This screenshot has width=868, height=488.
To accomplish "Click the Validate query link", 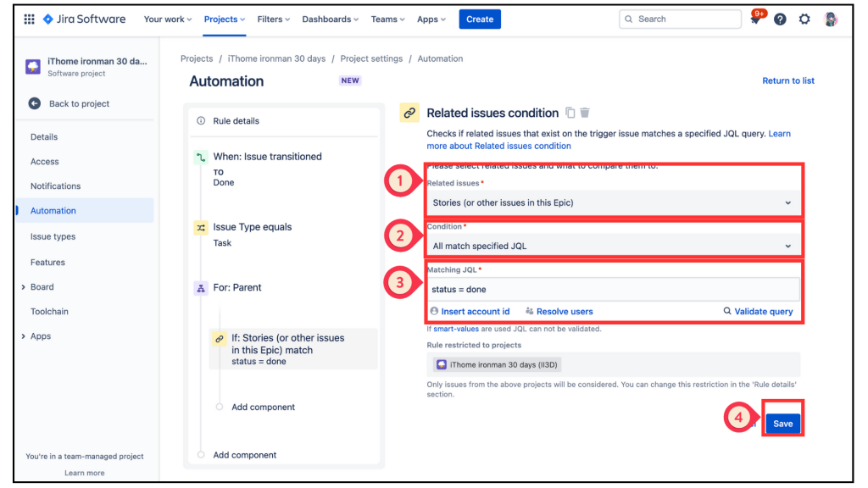I will (x=758, y=312).
